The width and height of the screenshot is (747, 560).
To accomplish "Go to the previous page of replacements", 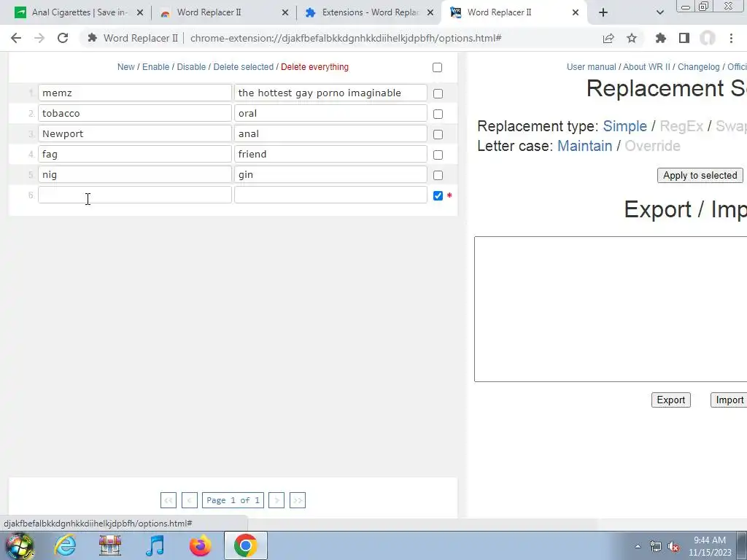I will click(189, 500).
